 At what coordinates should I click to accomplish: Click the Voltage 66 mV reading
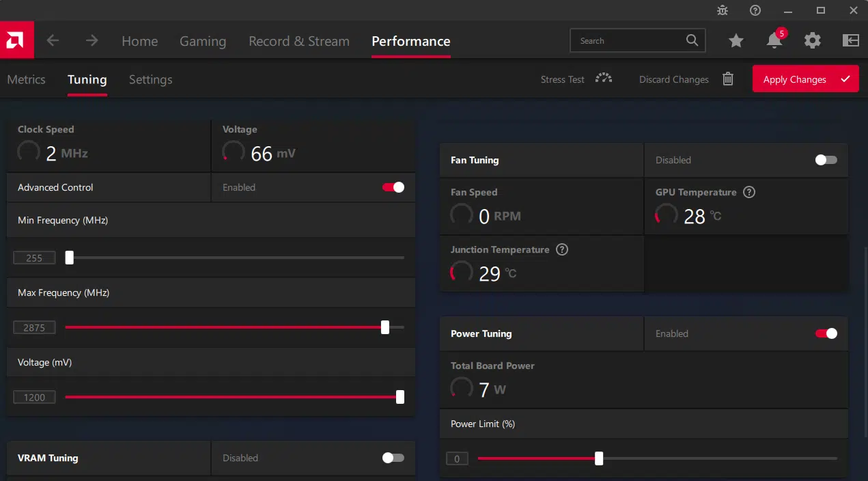273,153
